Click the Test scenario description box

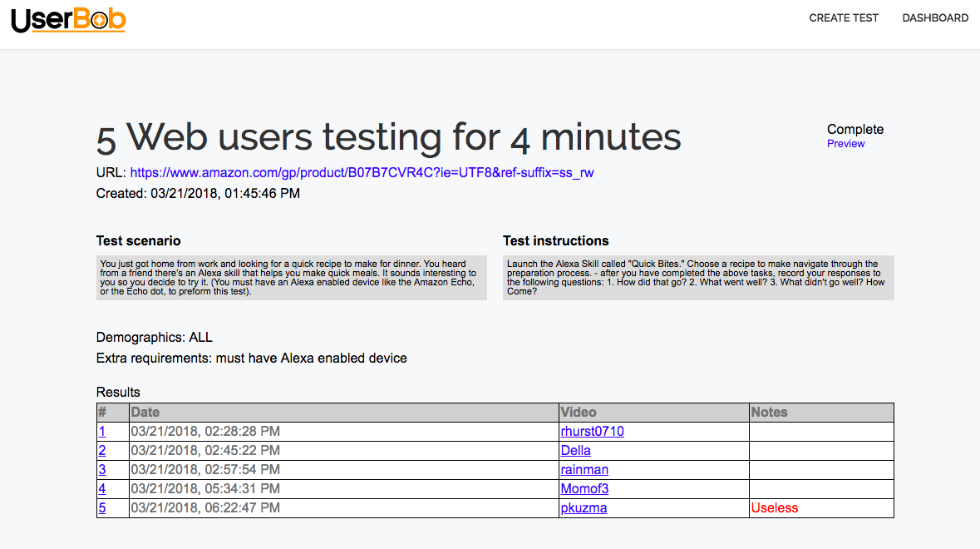point(291,277)
